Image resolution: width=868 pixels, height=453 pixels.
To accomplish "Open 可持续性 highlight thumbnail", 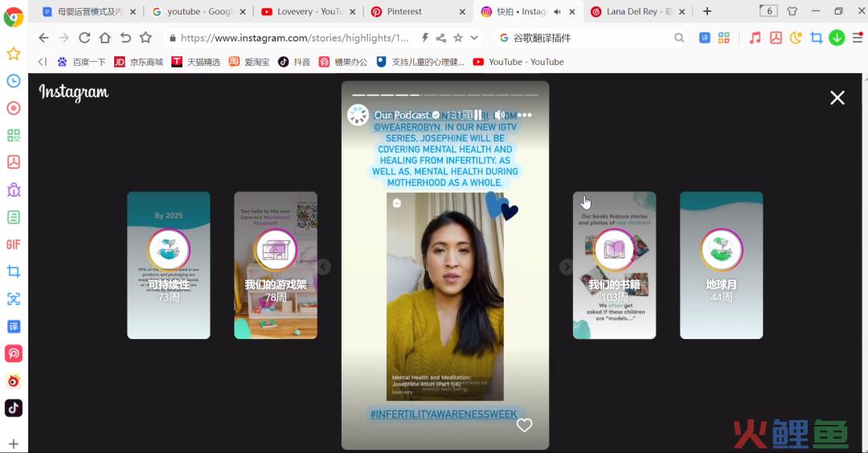I will coord(169,266).
